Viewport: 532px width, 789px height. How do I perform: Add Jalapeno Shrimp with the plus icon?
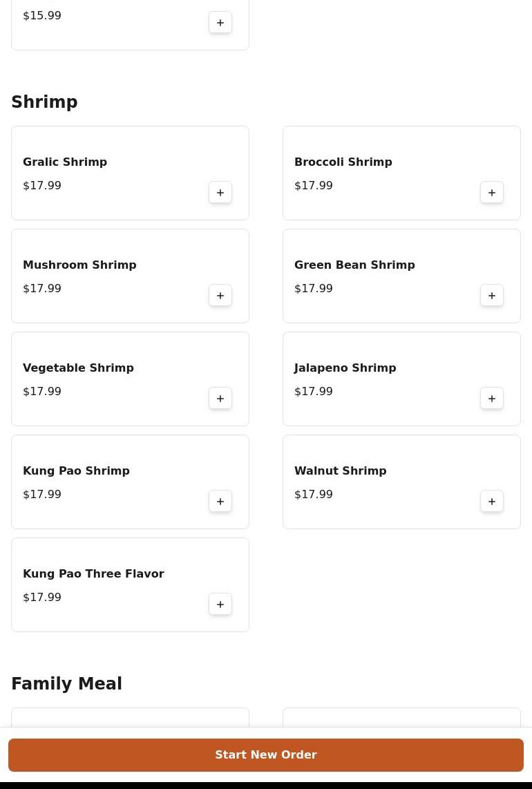[x=492, y=398]
